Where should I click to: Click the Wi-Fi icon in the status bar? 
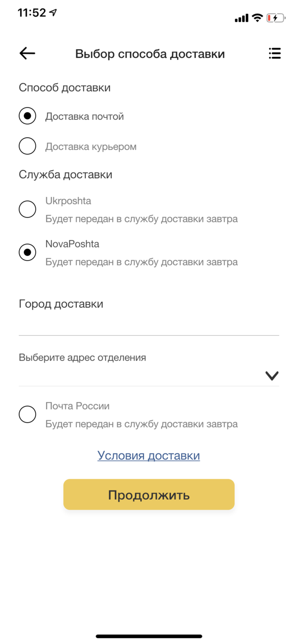257,18
